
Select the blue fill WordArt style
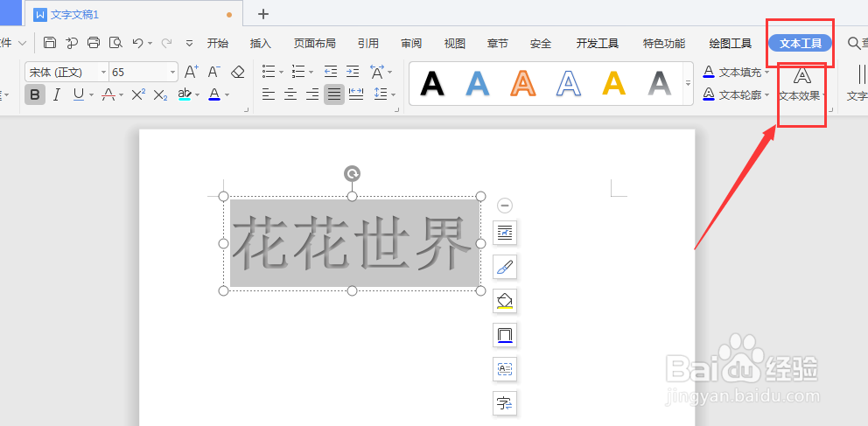tap(478, 84)
